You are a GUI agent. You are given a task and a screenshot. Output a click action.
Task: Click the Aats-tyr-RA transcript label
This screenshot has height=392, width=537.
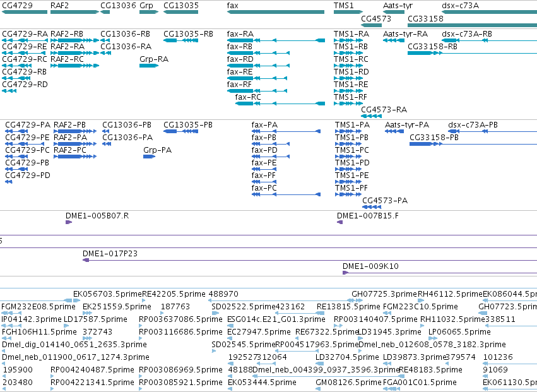(406, 34)
